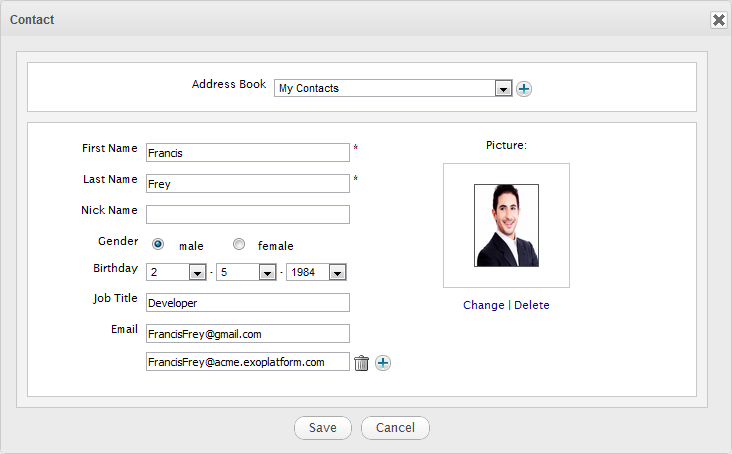732x454 pixels.
Task: Open the Address Book dropdown
Action: 504,88
